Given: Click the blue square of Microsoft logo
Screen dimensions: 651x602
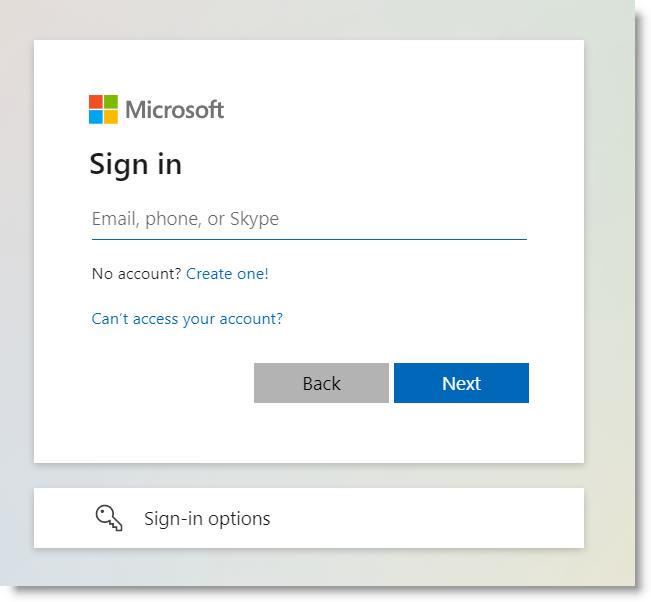Looking at the screenshot, I should point(96,117).
